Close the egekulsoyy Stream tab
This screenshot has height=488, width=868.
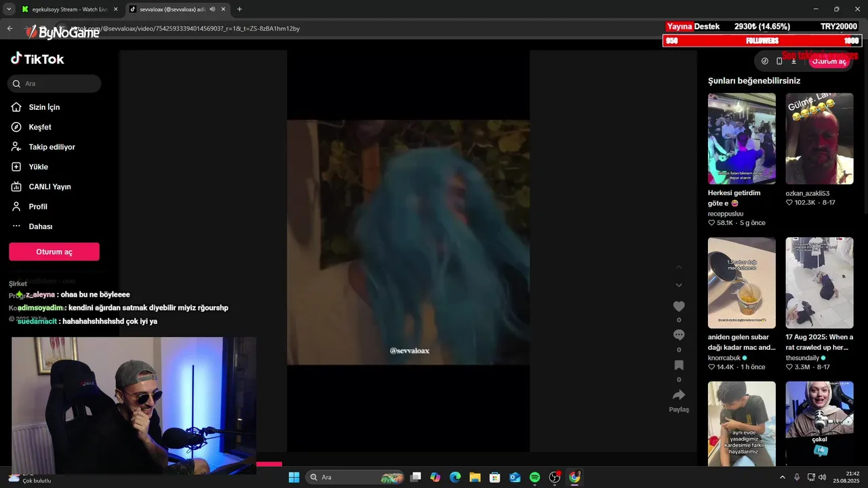coord(115,9)
